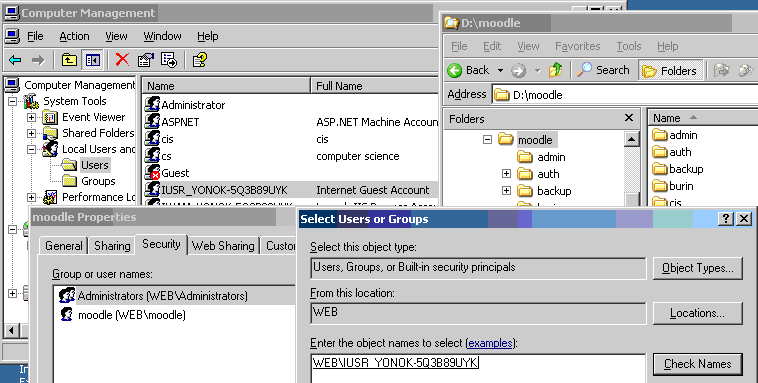Click the Forward arrow in Computer Management toolbar

(x=38, y=60)
